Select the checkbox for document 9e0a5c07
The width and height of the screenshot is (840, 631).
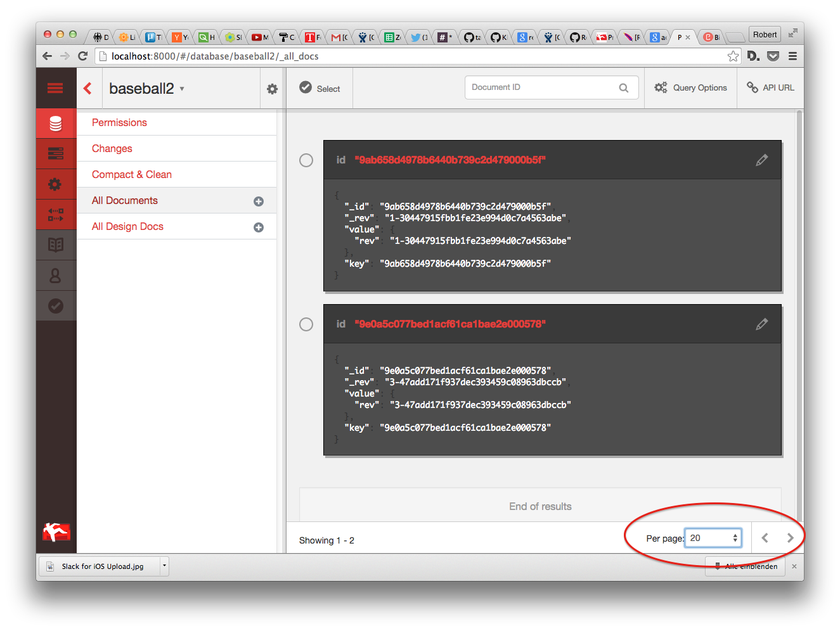[x=306, y=324]
